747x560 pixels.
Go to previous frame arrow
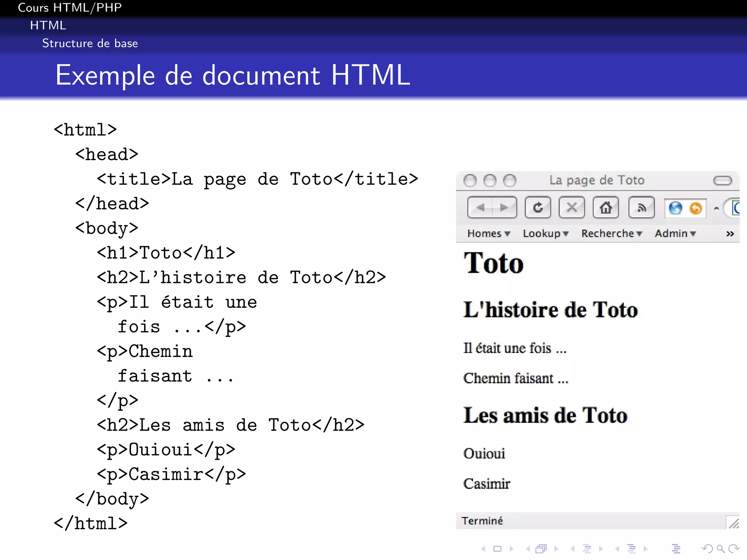[528, 549]
